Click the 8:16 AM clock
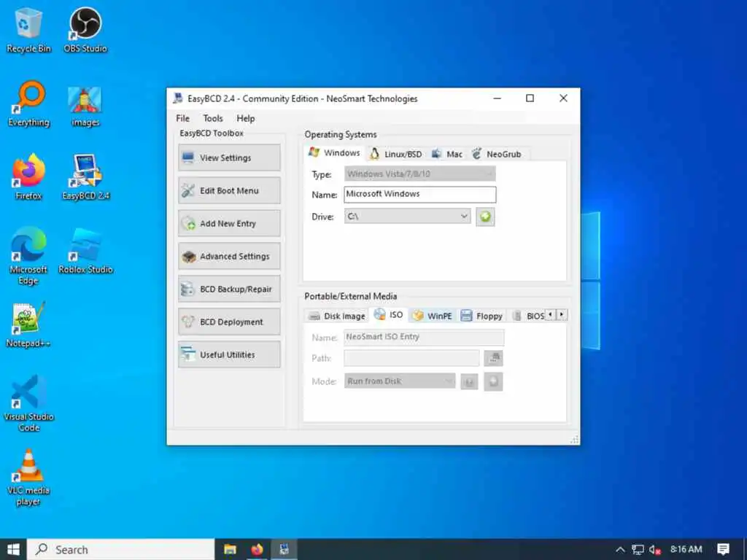This screenshot has width=747, height=560. [686, 550]
